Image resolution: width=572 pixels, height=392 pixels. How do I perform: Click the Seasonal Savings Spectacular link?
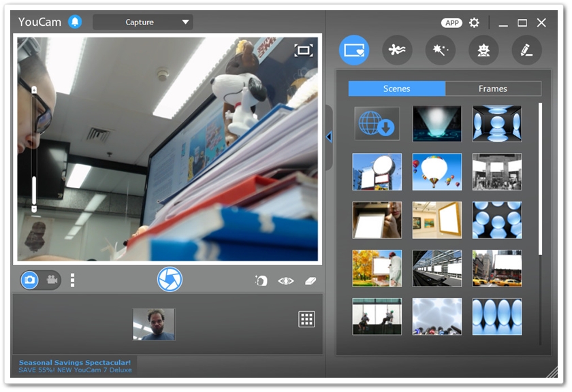75,363
